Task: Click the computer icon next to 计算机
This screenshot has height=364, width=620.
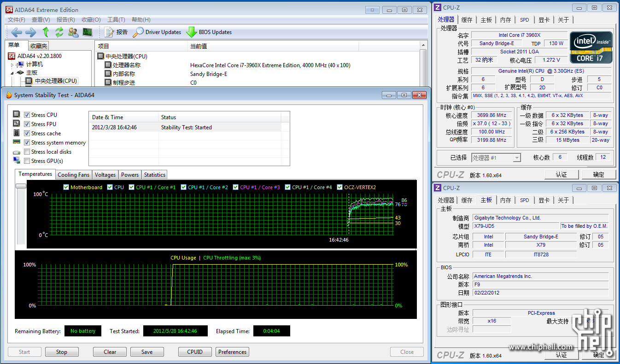Action: tap(20, 64)
